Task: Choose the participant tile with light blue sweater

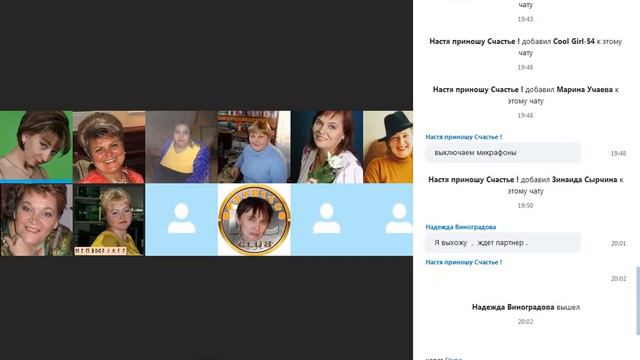Action: 254,147
